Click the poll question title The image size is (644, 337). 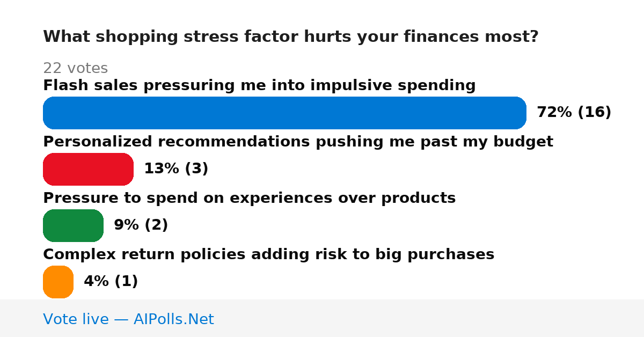(x=290, y=36)
